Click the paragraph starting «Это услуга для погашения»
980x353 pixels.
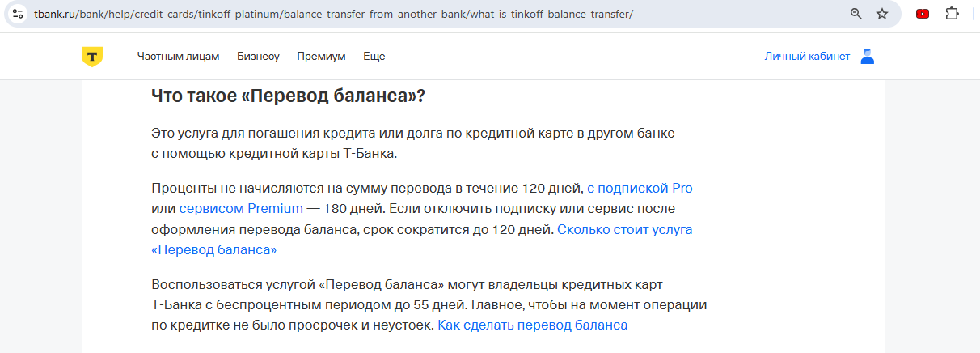pyautogui.click(x=412, y=142)
